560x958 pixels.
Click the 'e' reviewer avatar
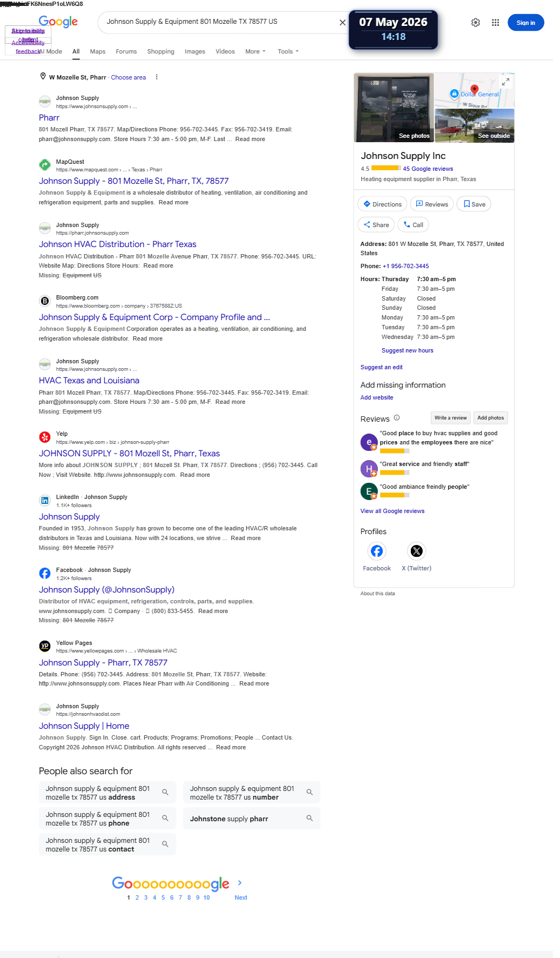pyautogui.click(x=369, y=442)
